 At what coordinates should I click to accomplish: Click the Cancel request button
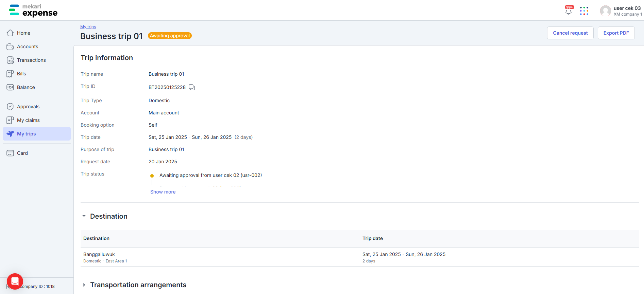[x=570, y=33]
